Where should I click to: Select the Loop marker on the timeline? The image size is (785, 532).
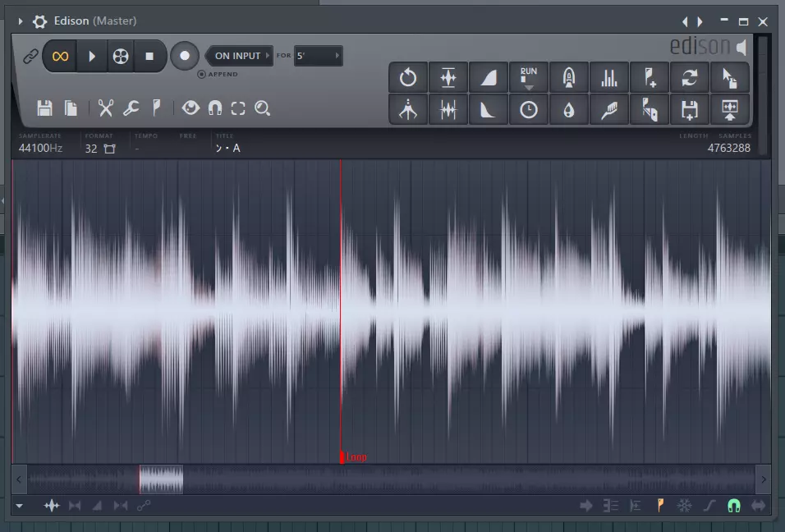(x=353, y=457)
